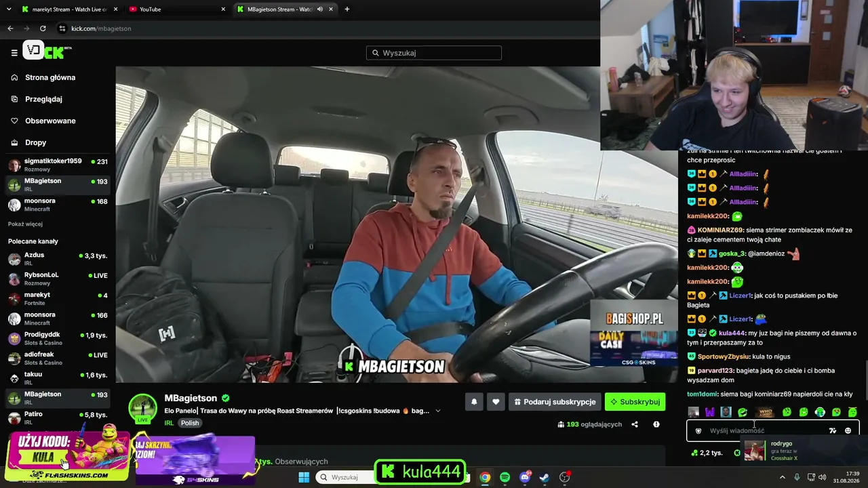Open recommended channel Prodigyddk

tap(58, 338)
